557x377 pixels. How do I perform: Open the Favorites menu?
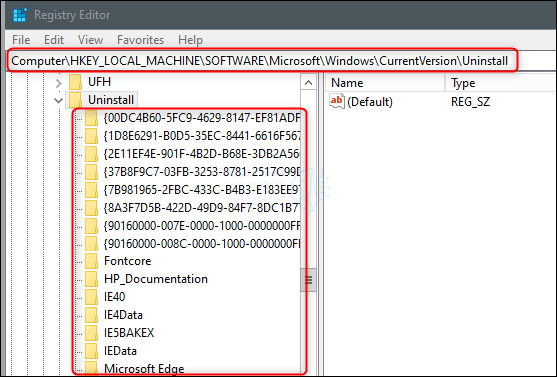point(140,40)
